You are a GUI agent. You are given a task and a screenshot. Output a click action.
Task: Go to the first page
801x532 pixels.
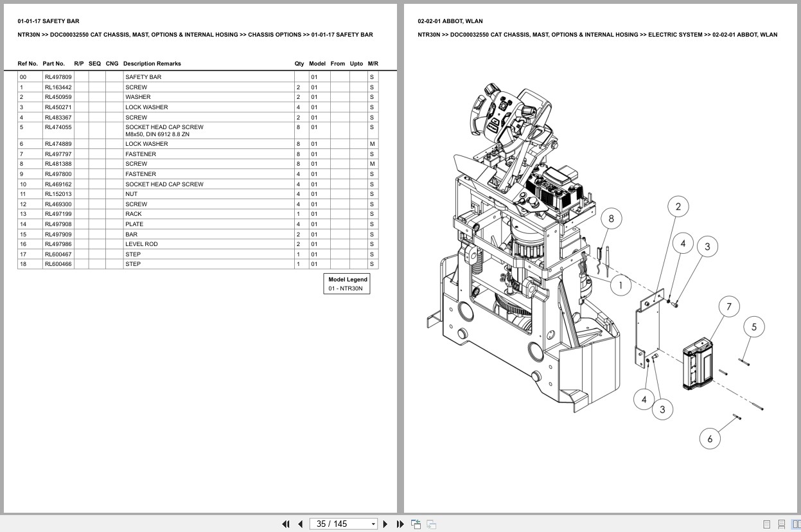coord(286,524)
